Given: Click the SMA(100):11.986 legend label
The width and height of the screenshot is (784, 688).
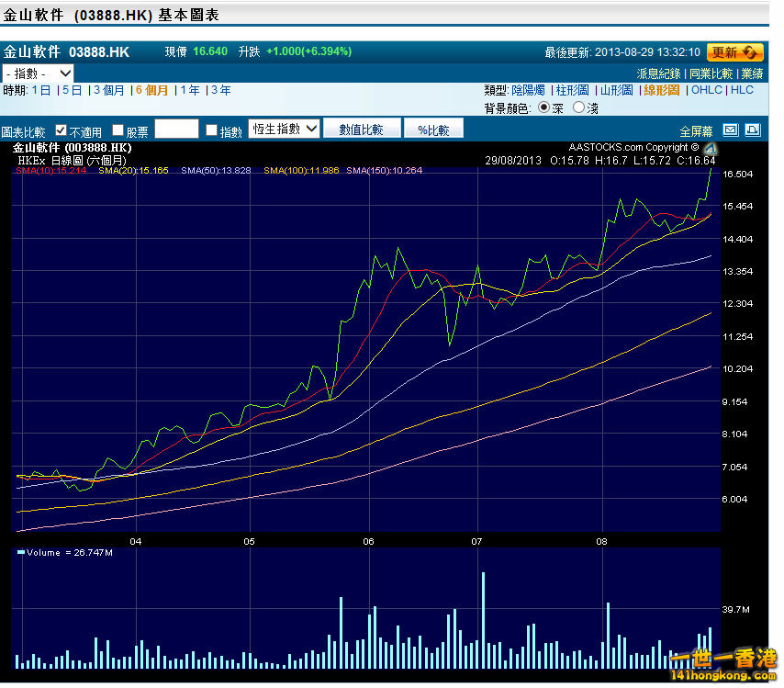Looking at the screenshot, I should [x=301, y=171].
